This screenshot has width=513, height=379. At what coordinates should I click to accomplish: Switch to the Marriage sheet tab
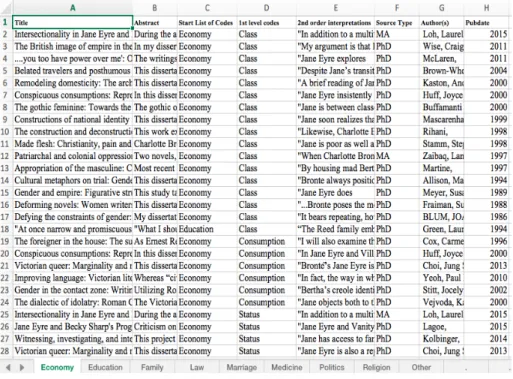242,367
